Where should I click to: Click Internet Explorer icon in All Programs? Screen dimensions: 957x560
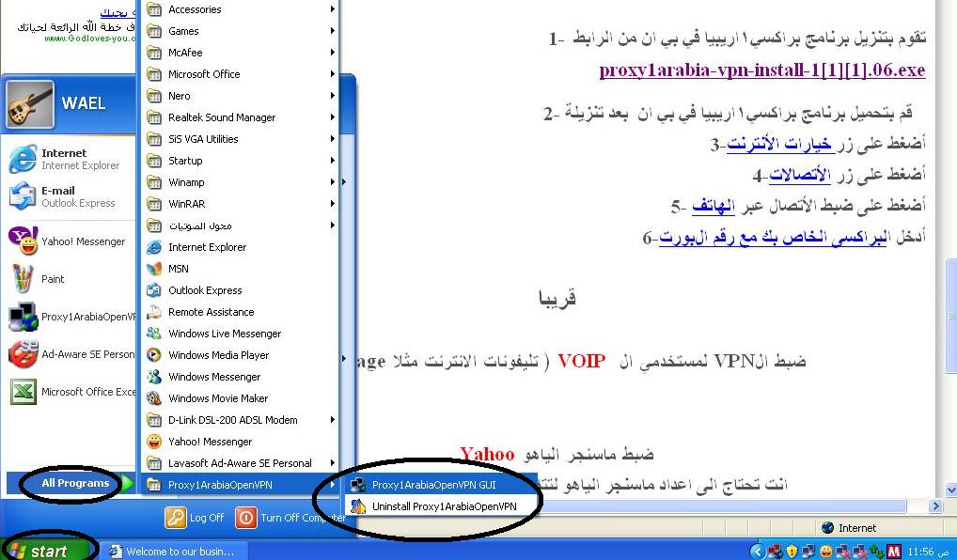[154, 247]
